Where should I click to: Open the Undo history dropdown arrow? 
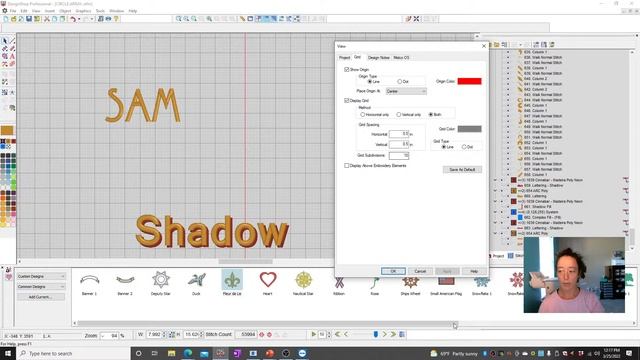coord(79,19)
